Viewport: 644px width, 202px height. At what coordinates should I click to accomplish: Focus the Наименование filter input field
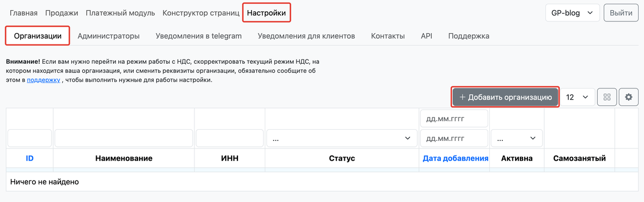pos(124,138)
